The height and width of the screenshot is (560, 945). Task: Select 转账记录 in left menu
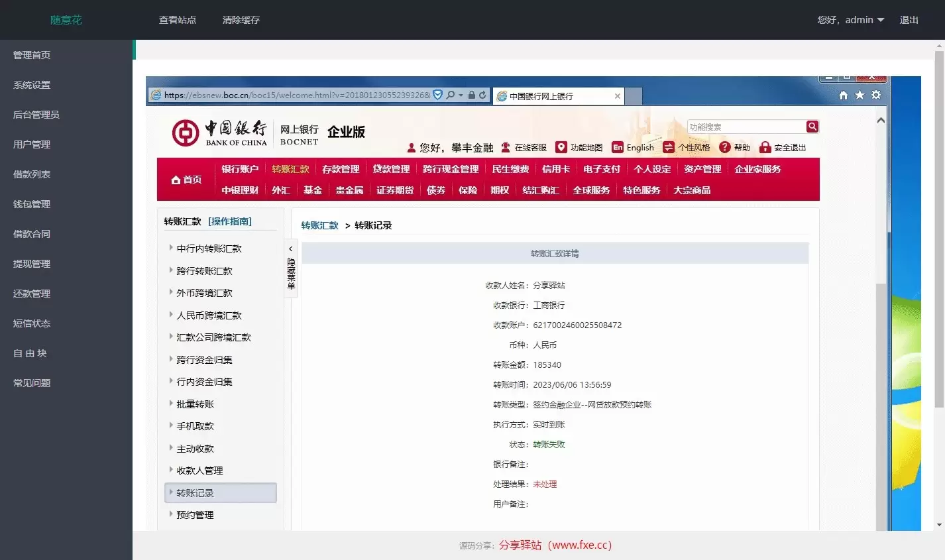(x=220, y=493)
